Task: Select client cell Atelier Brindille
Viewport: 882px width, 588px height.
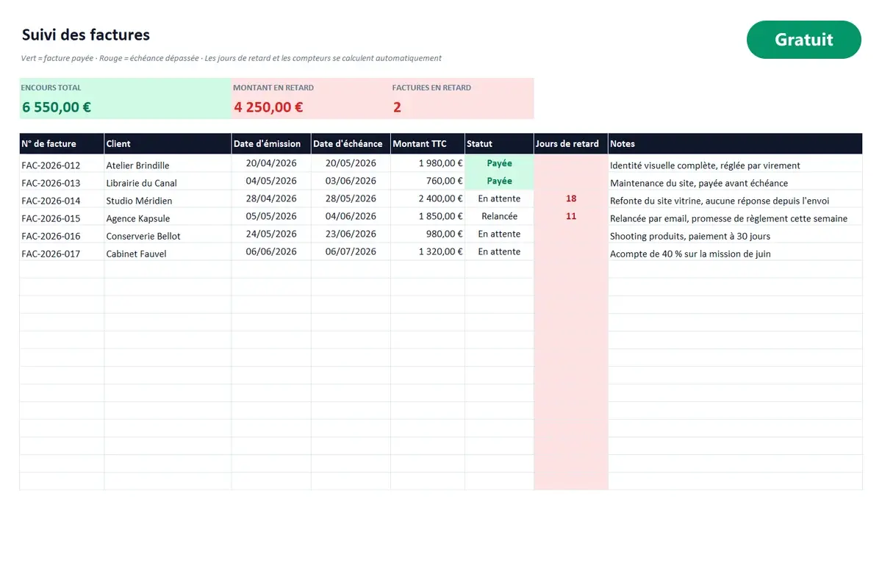Action: [168, 164]
